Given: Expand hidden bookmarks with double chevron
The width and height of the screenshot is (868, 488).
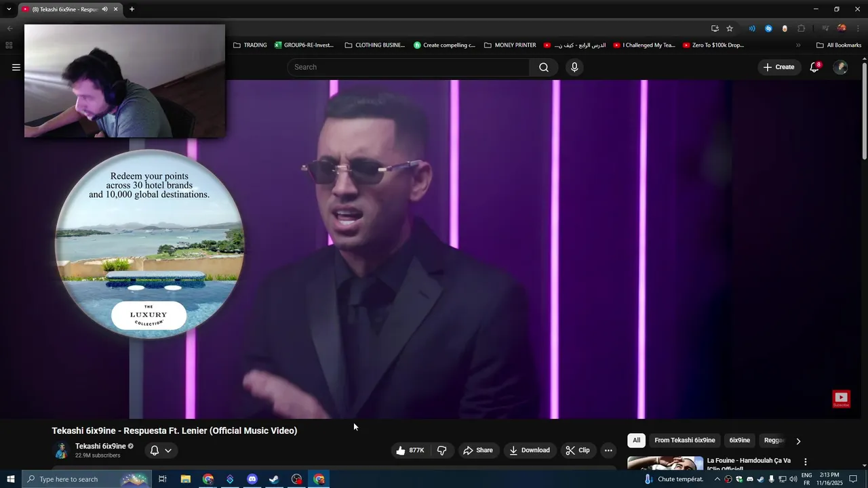Looking at the screenshot, I should pyautogui.click(x=798, y=45).
